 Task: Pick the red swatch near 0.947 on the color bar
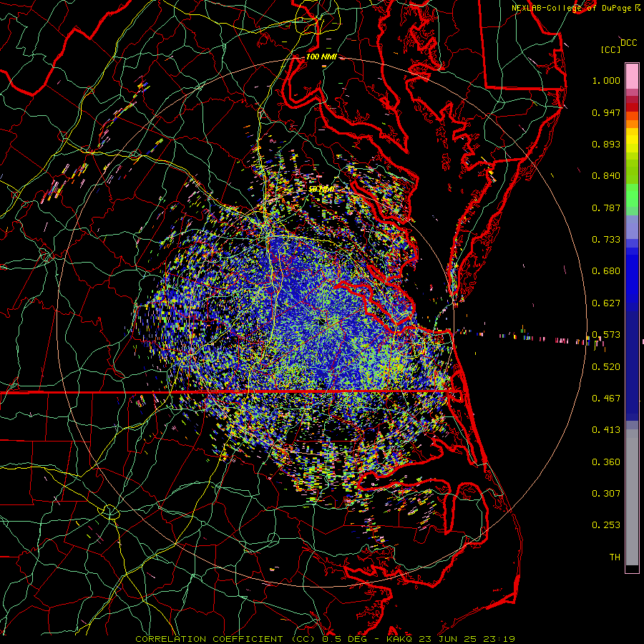(x=632, y=107)
